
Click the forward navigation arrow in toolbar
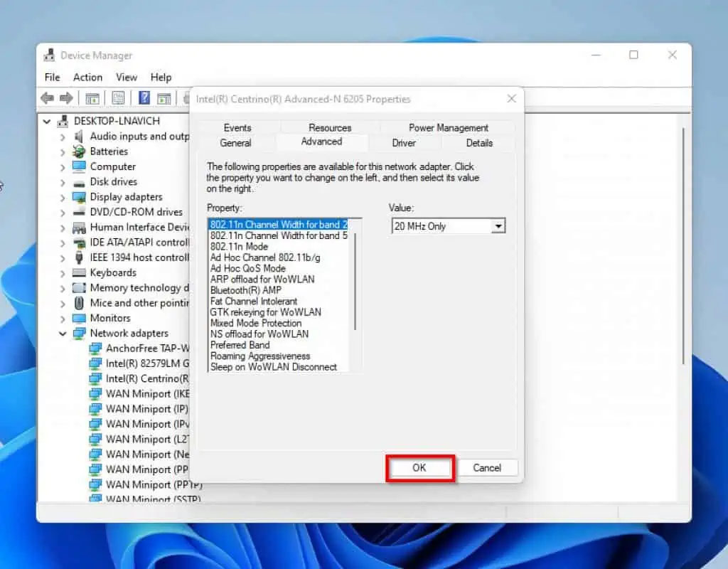[x=65, y=97]
